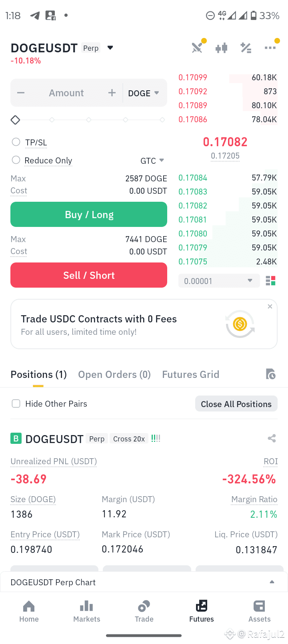Share the DOGEUSDT position
Viewport: 288px width, 644px height.
(x=272, y=438)
